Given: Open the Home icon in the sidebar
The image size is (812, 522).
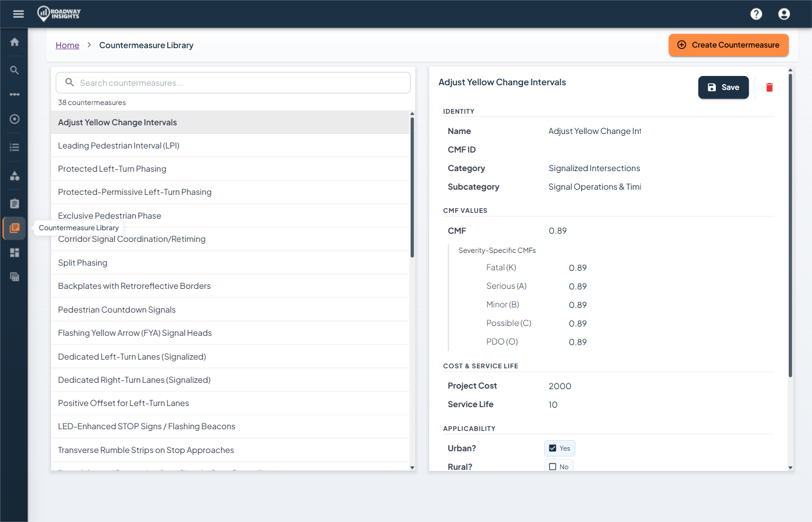Looking at the screenshot, I should (14, 42).
